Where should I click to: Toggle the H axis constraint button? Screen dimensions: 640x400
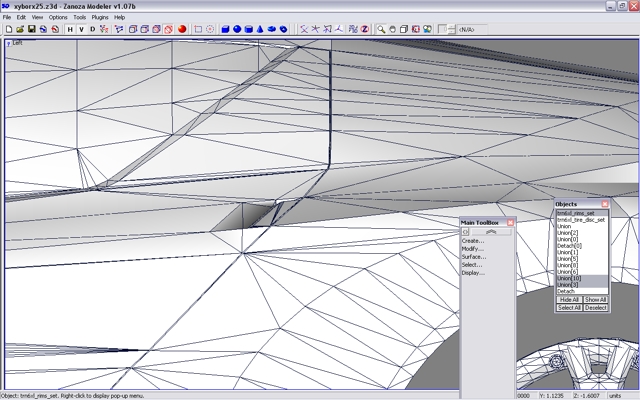70,29
